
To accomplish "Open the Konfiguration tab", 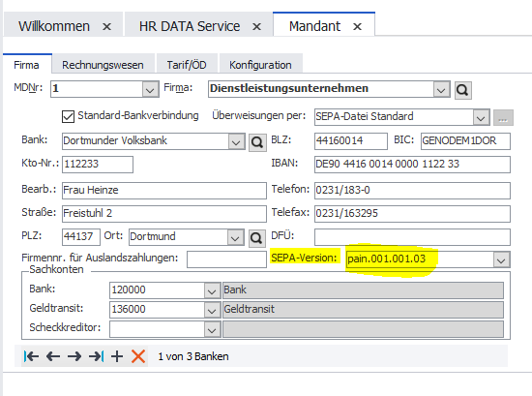I will [260, 65].
